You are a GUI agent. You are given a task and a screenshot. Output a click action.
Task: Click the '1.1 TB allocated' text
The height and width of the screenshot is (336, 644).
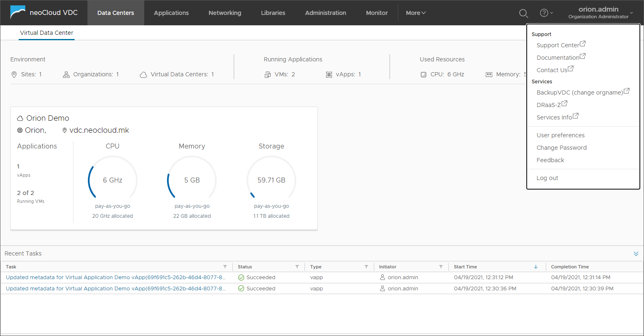pos(271,216)
